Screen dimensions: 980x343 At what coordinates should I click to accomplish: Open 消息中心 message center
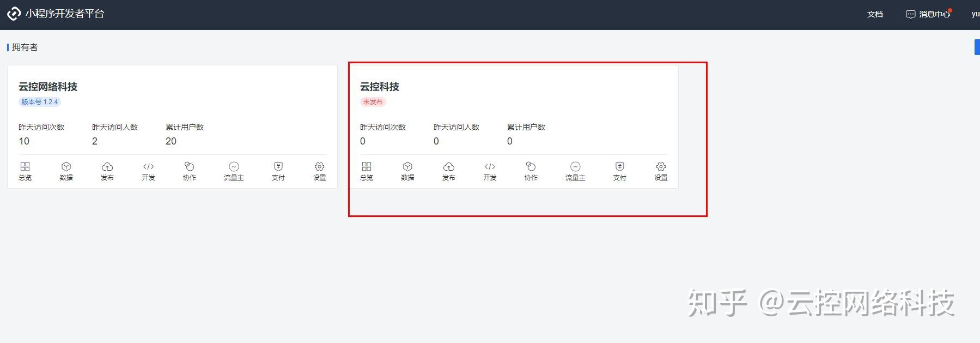928,14
